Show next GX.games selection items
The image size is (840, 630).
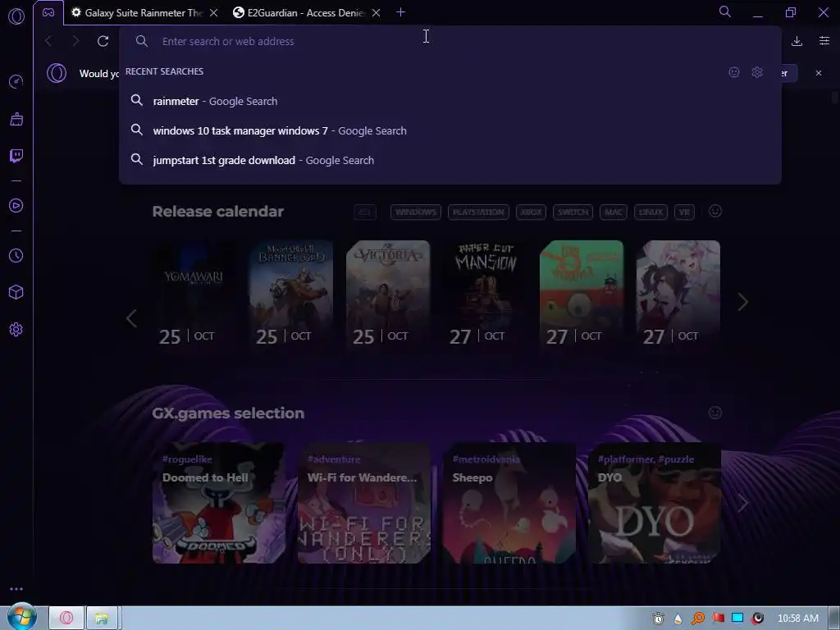[742, 504]
